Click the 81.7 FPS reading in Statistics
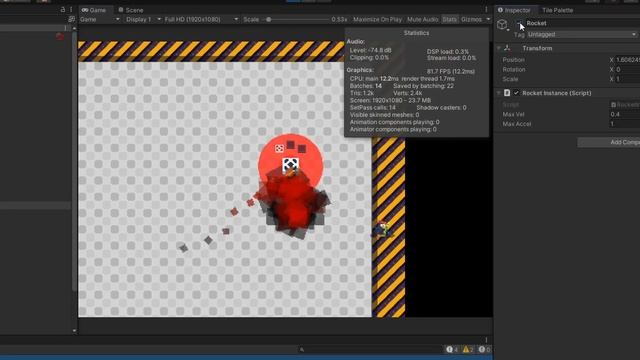 451,71
